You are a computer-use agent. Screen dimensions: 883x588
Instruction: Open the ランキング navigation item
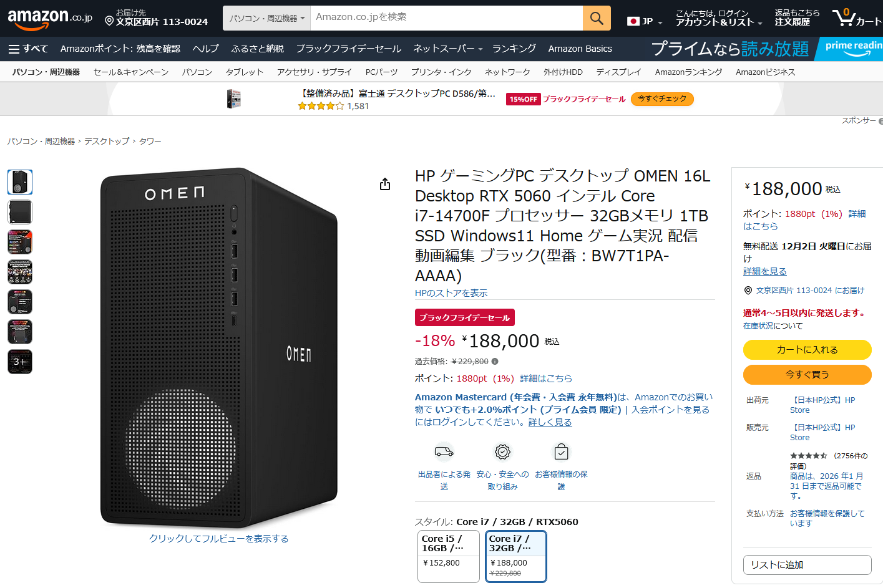(x=514, y=49)
